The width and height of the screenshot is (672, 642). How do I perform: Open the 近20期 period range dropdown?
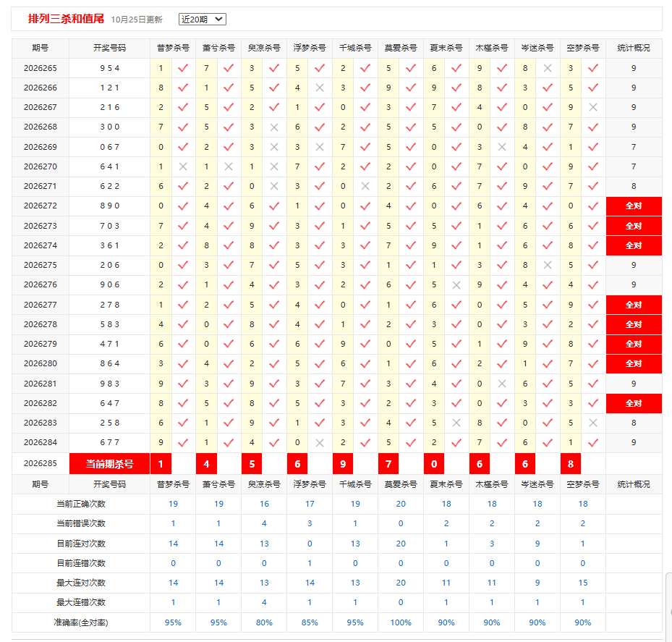pos(203,20)
